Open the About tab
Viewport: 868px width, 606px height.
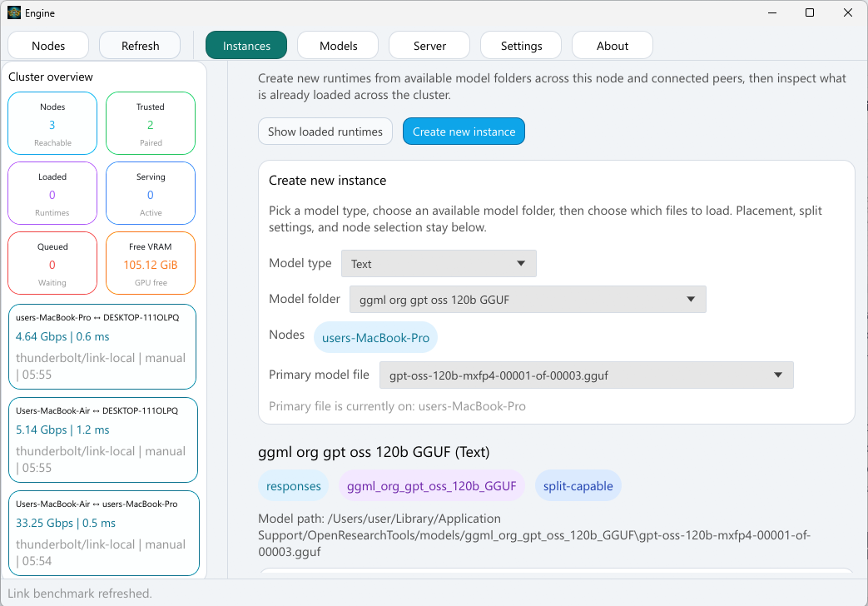[612, 45]
